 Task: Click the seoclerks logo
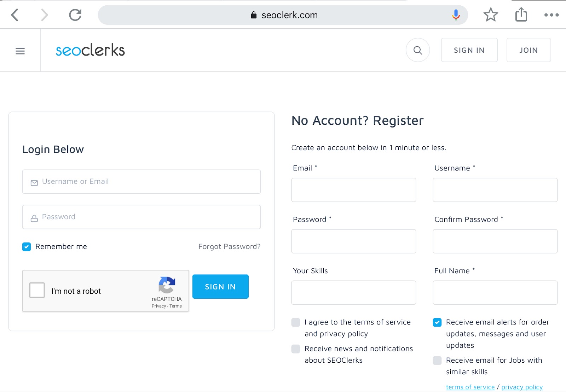(x=90, y=50)
